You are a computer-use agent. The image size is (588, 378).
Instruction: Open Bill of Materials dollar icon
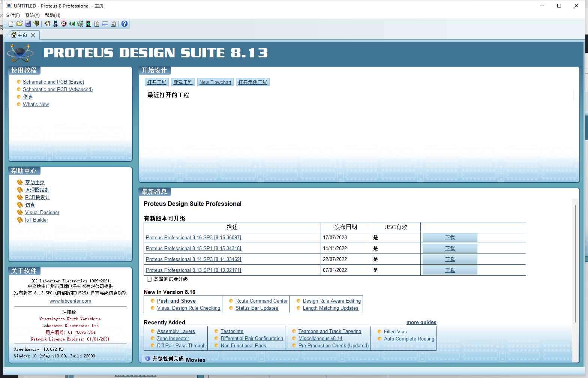coord(97,24)
